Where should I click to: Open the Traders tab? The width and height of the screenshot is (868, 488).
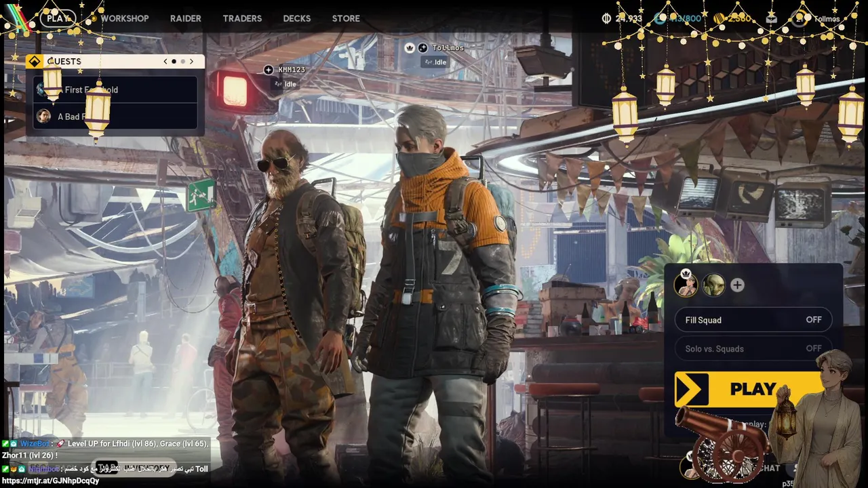(242, 18)
